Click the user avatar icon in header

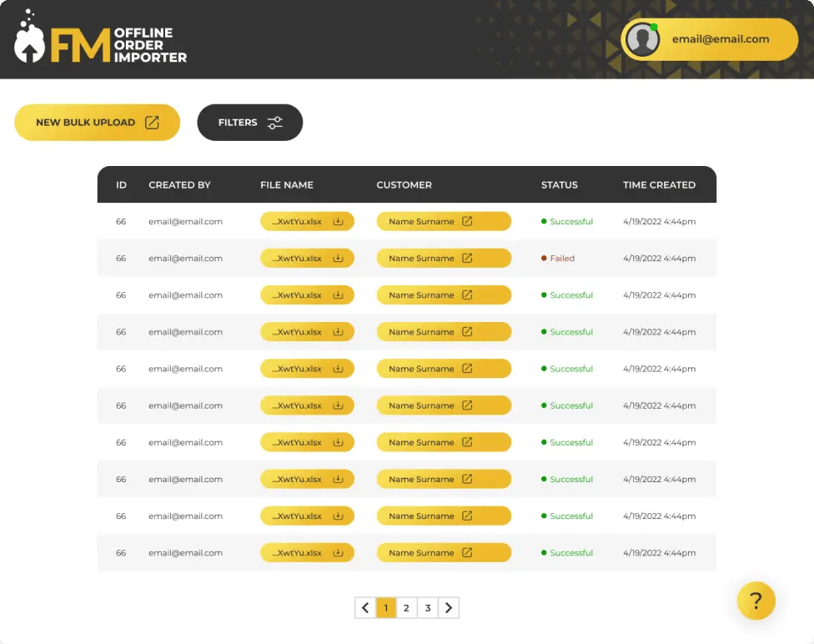point(642,39)
